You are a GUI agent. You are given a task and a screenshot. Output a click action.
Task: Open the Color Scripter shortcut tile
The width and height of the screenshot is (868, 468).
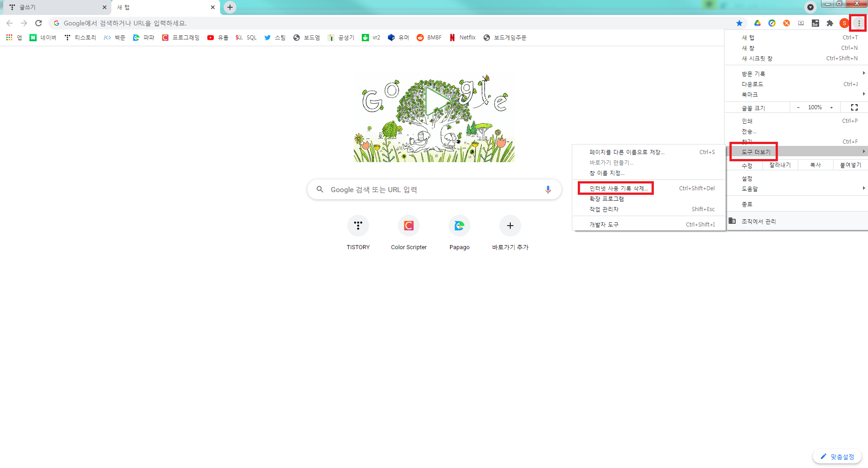tap(409, 233)
